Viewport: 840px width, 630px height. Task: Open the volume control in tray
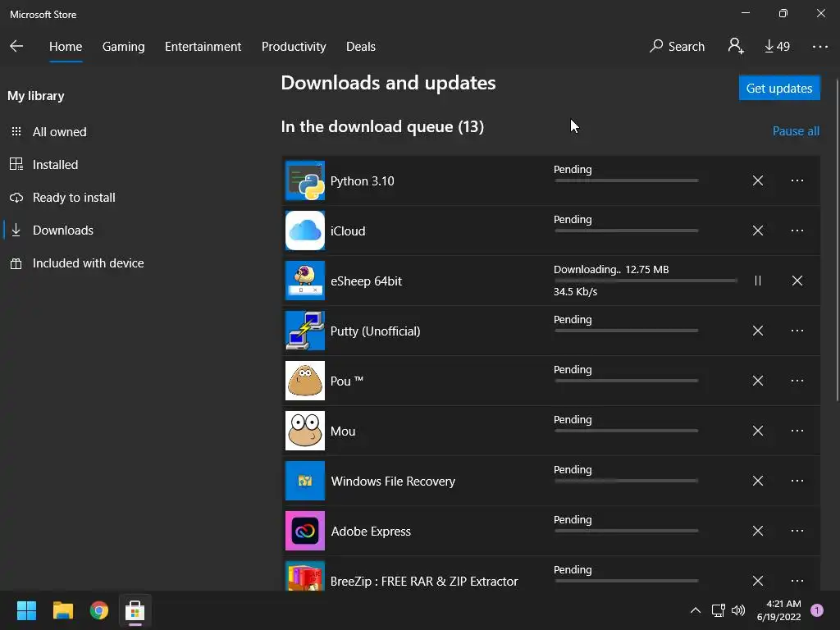coord(738,610)
